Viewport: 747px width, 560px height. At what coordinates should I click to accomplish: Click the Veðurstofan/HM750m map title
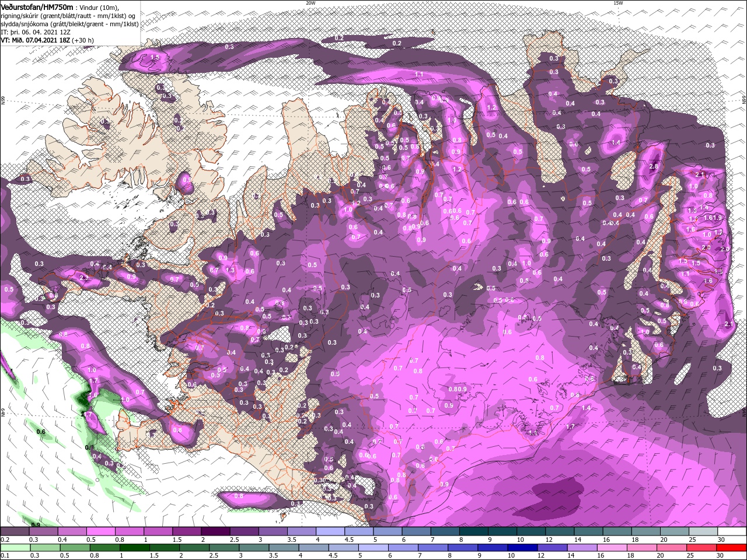tap(37, 7)
